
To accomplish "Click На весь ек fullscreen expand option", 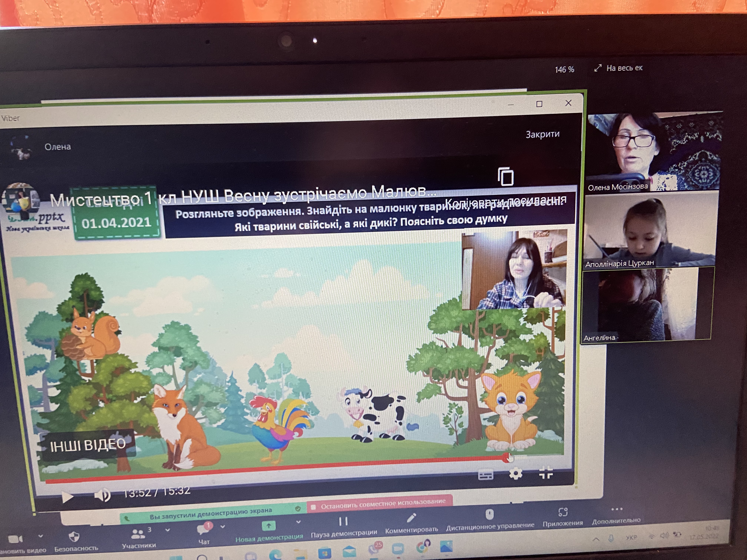I will coord(618,68).
